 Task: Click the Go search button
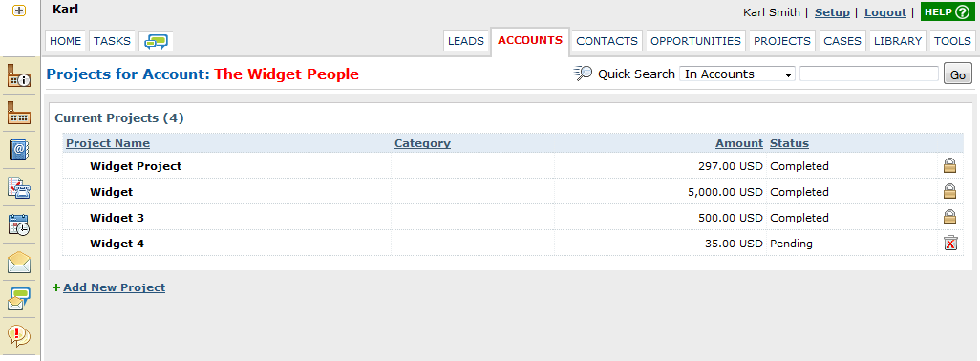[x=957, y=74]
